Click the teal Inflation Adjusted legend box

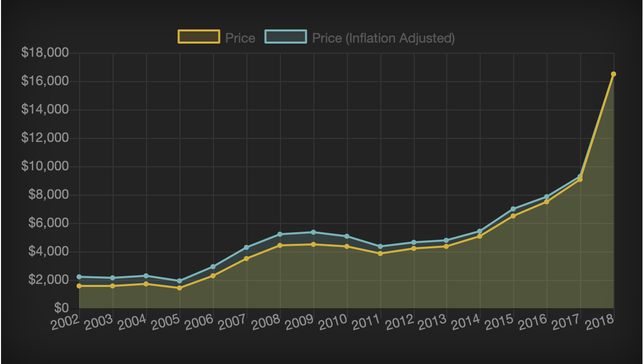click(285, 37)
